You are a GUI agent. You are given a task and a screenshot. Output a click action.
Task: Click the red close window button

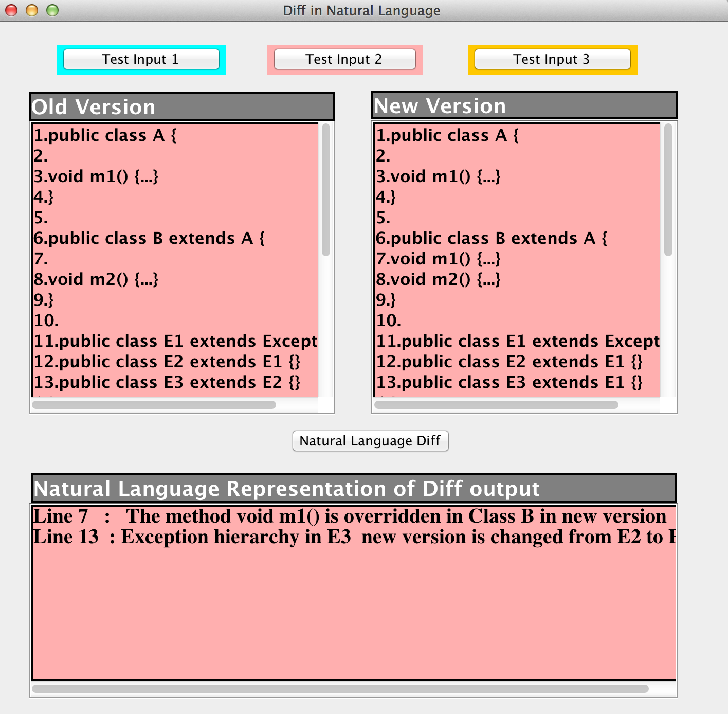pyautogui.click(x=11, y=10)
